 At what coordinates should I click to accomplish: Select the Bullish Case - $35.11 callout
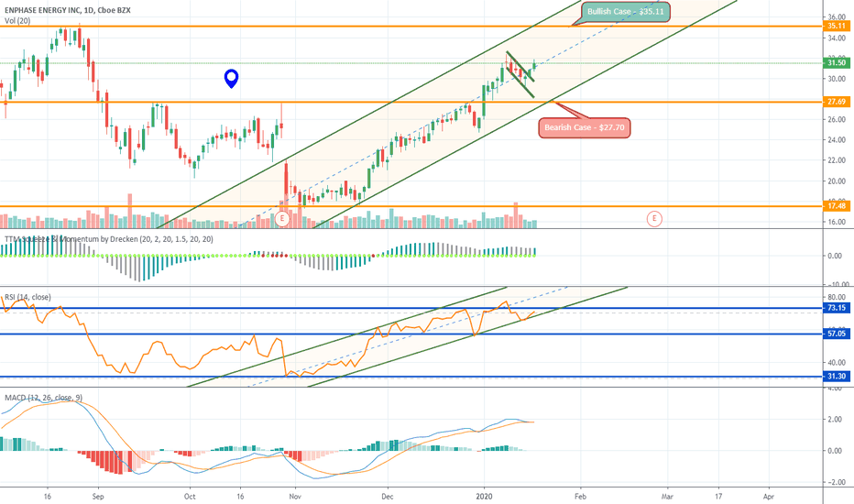click(625, 11)
